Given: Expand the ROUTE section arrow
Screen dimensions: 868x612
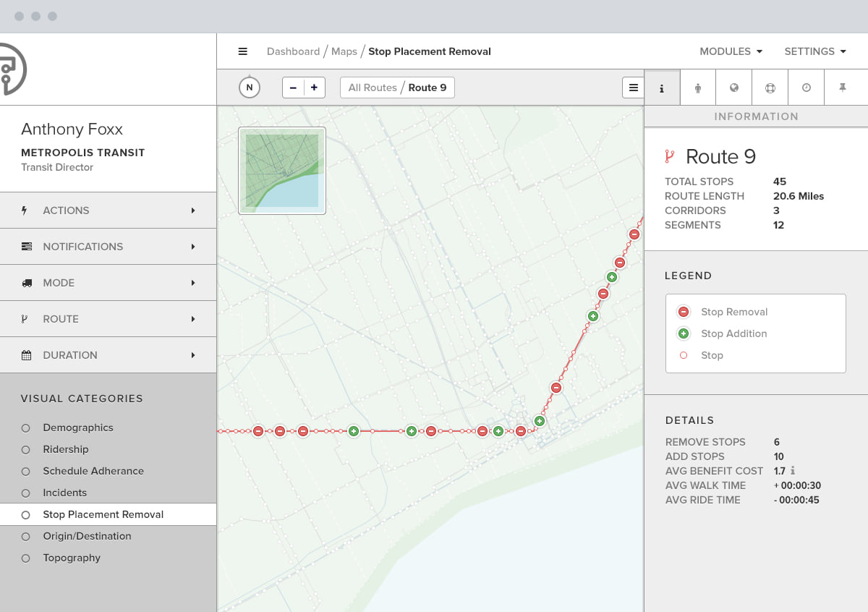Looking at the screenshot, I should [x=193, y=319].
